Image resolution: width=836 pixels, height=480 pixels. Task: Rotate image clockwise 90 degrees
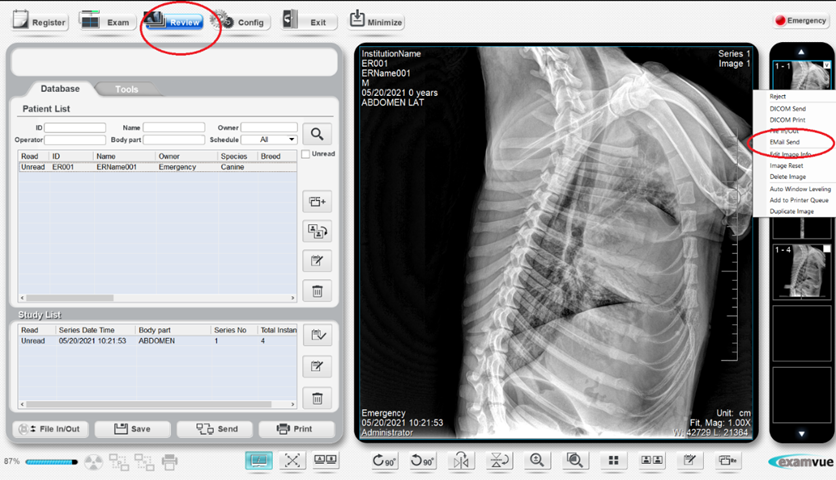384,461
